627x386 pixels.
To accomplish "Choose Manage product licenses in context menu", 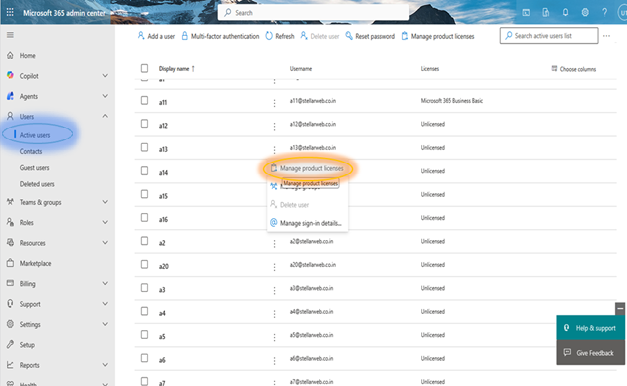I will (307, 168).
